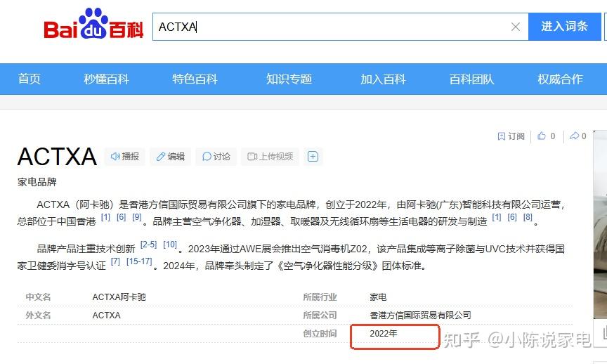607x364 pixels.
Task: Click the 进入词条 button
Action: 564,26
